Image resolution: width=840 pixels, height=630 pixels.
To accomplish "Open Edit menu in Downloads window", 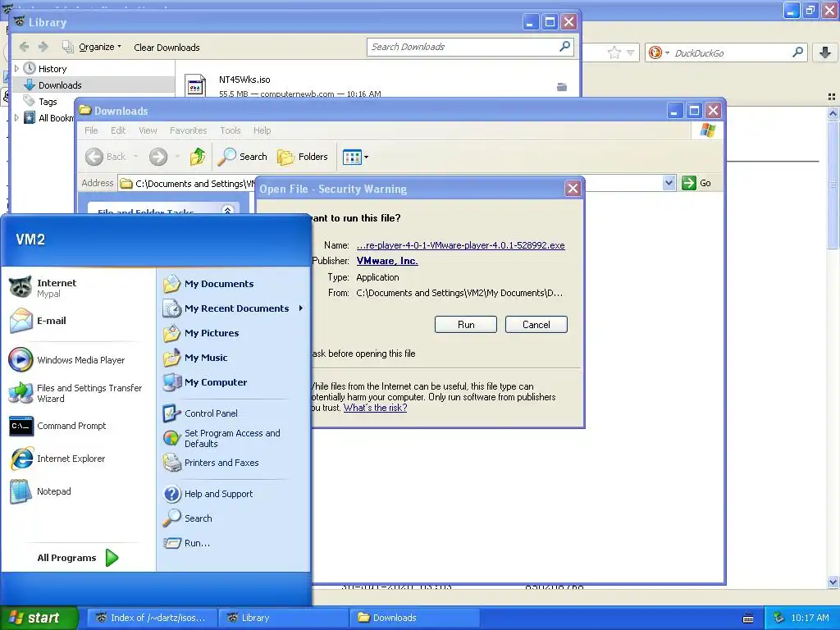I will [118, 130].
